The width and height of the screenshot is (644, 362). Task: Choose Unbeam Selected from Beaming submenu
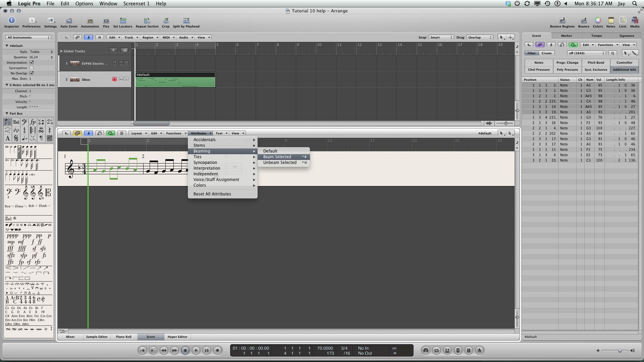point(284,163)
